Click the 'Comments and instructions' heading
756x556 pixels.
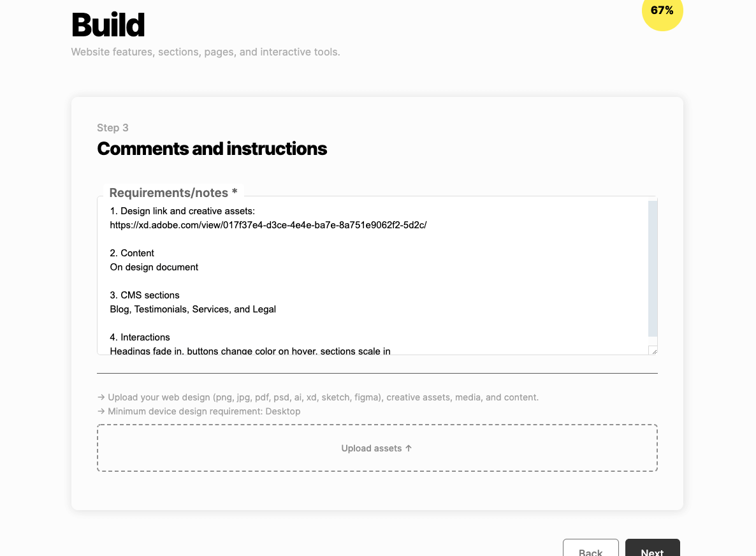pyautogui.click(x=212, y=149)
